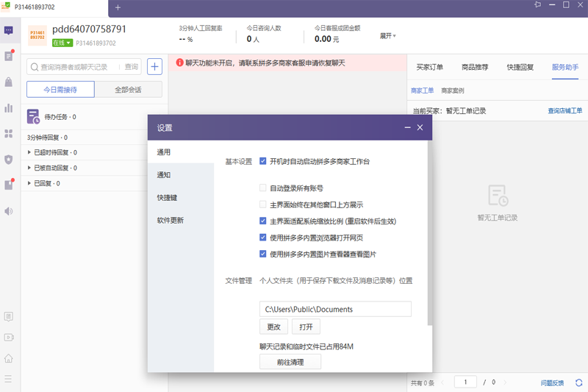Click the 更改 folder button
Viewport: 588px width, 392px height.
[273, 327]
